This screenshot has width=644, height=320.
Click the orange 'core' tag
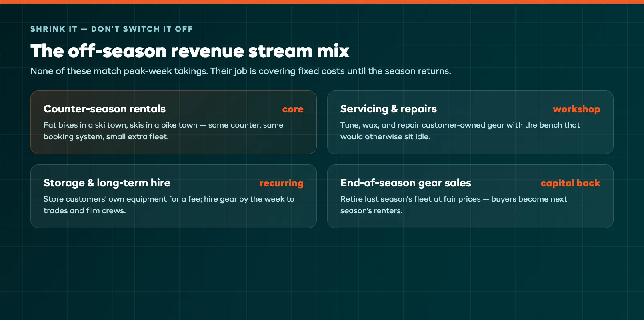pos(293,109)
